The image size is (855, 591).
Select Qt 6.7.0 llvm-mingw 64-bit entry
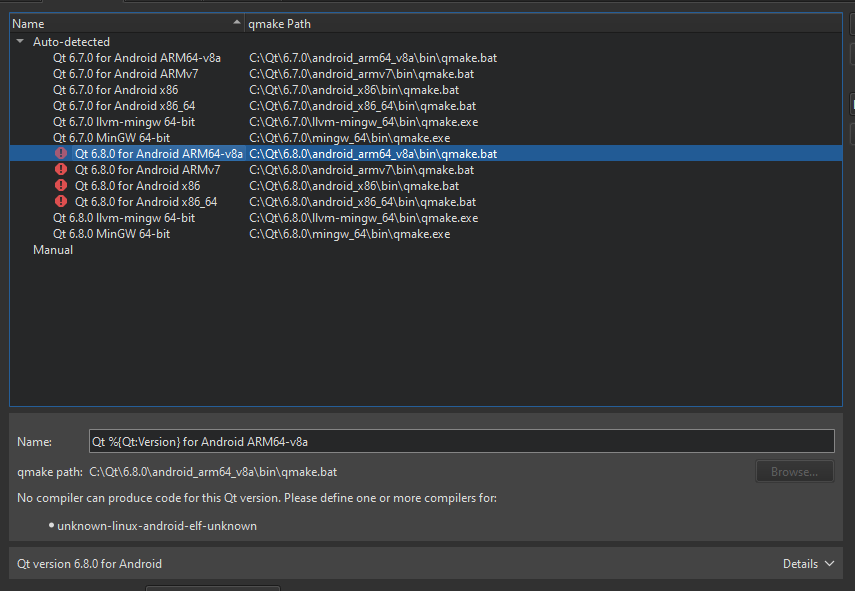[124, 122]
